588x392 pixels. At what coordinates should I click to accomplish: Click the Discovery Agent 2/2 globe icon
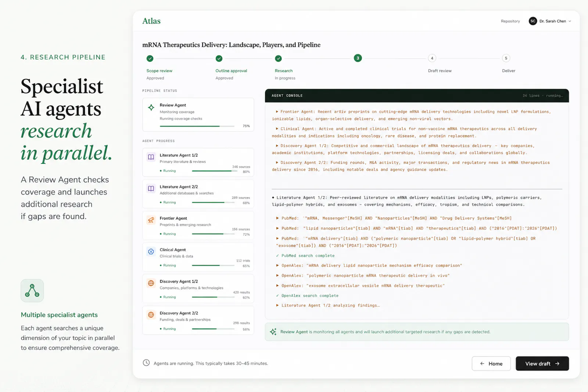(151, 315)
